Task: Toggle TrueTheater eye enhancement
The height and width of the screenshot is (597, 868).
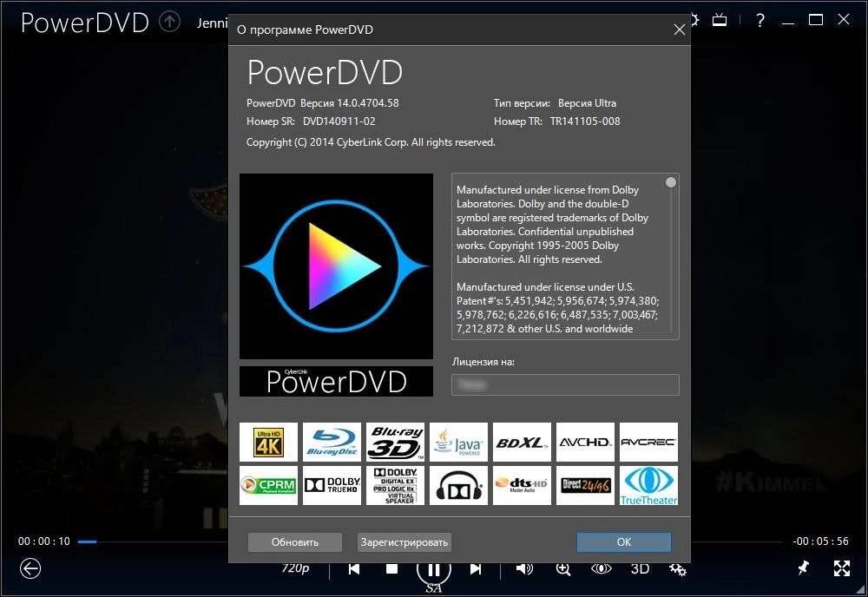Action: tap(602, 568)
